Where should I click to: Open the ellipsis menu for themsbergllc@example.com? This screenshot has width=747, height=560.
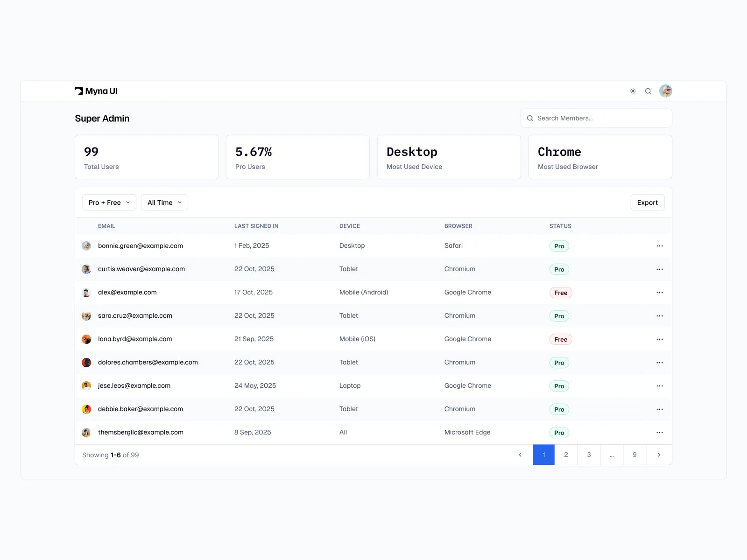click(x=659, y=433)
